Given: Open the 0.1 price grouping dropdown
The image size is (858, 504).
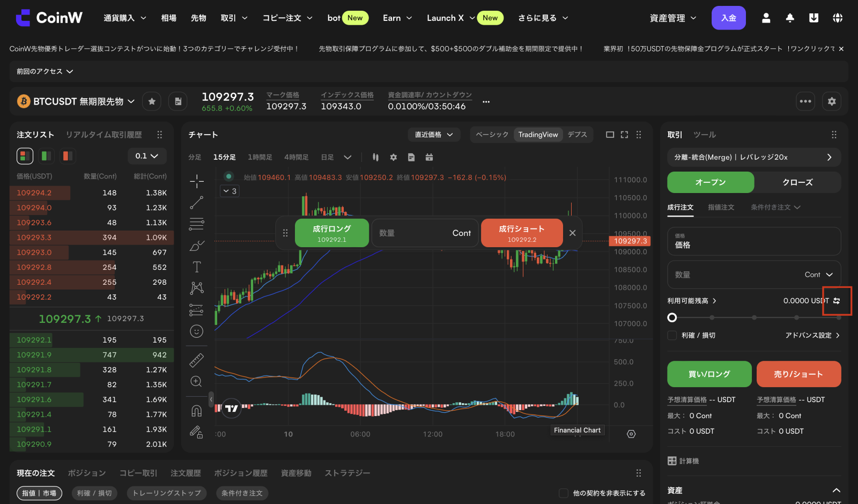Looking at the screenshot, I should point(147,156).
